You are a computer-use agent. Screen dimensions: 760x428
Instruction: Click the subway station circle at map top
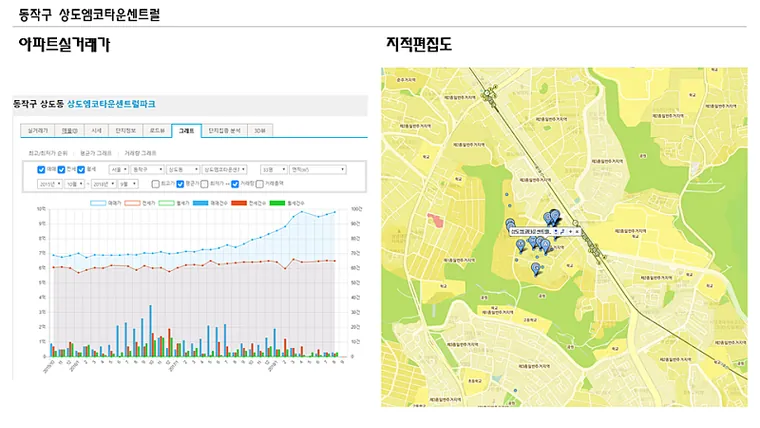click(487, 93)
